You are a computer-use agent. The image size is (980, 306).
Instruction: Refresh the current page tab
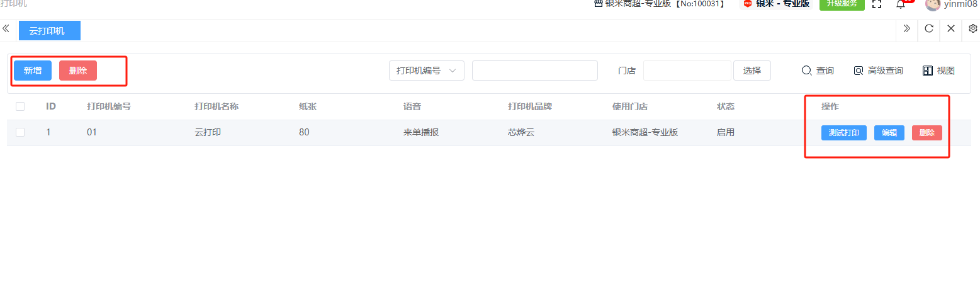point(928,29)
